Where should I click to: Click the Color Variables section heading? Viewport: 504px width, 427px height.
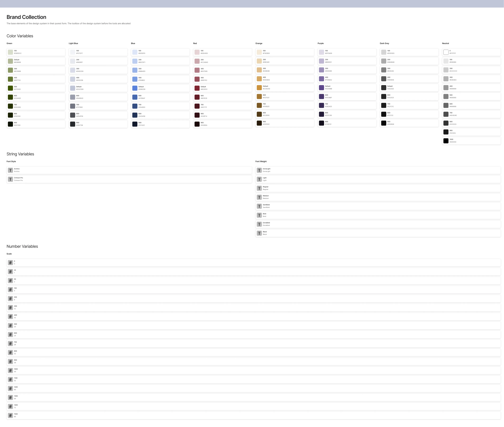pyautogui.click(x=20, y=36)
